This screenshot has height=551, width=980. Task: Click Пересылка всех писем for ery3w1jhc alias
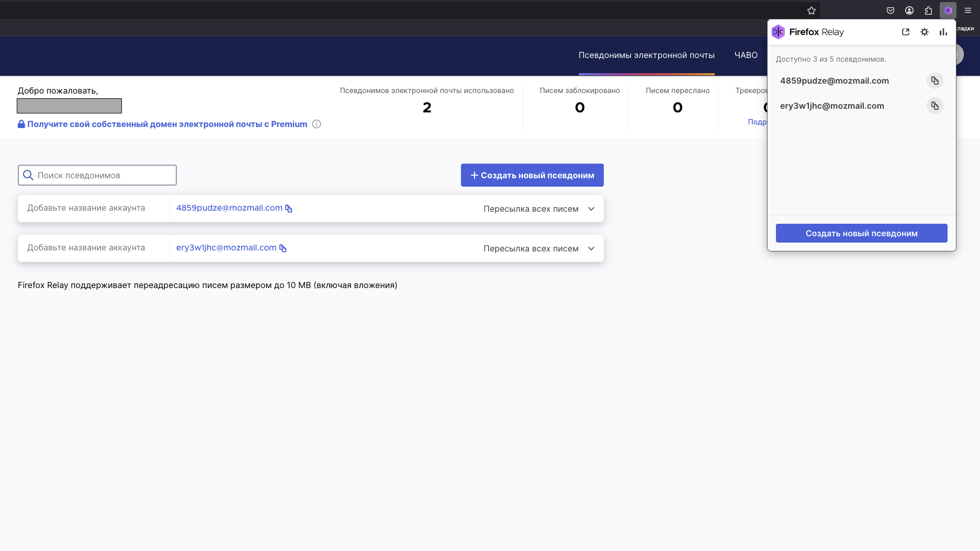531,248
